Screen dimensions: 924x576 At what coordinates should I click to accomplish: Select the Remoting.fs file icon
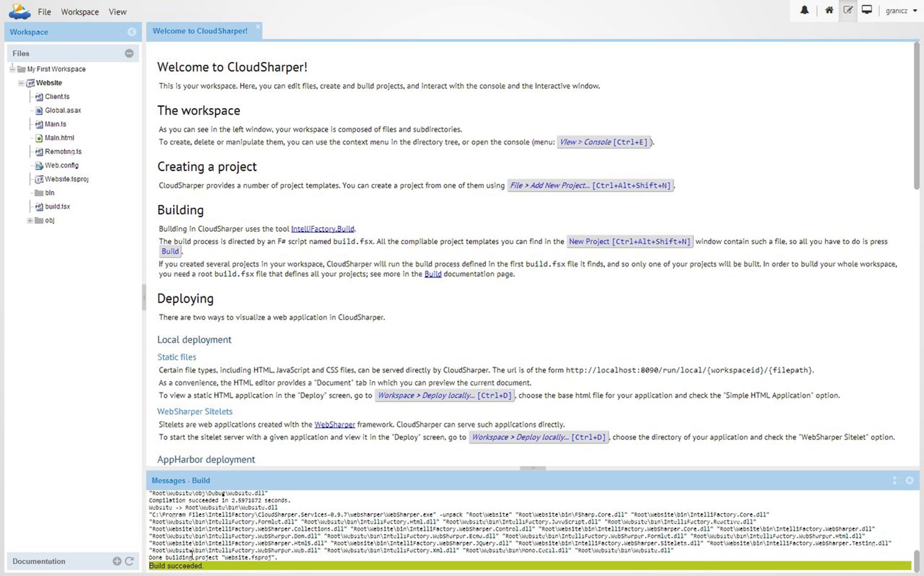coord(39,152)
